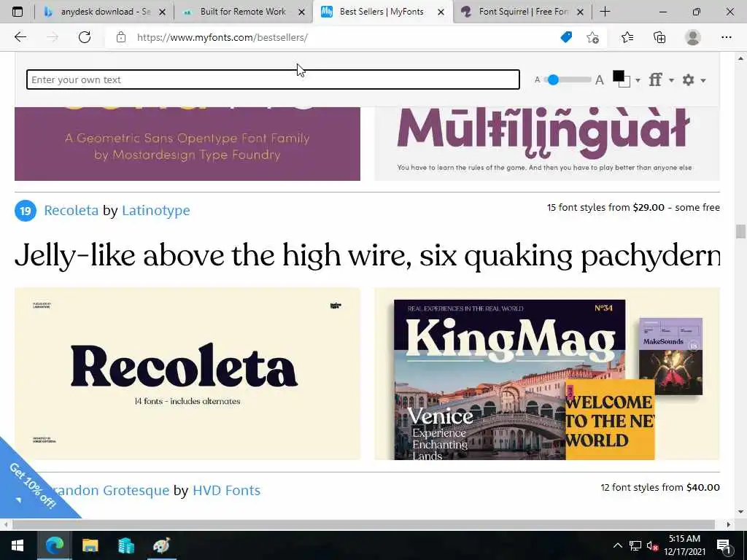Click the rank 19 badge

(26, 211)
